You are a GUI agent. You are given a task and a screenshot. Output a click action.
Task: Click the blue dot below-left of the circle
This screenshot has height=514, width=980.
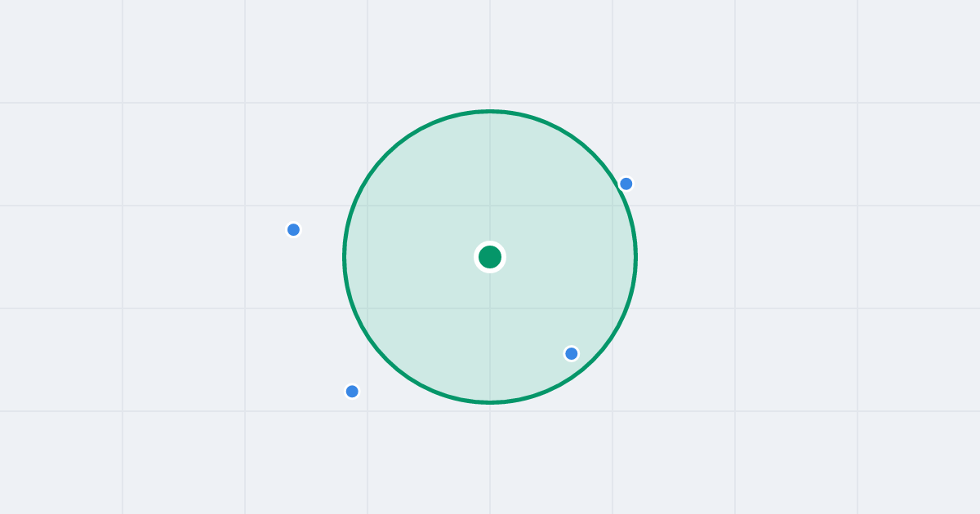point(352,392)
